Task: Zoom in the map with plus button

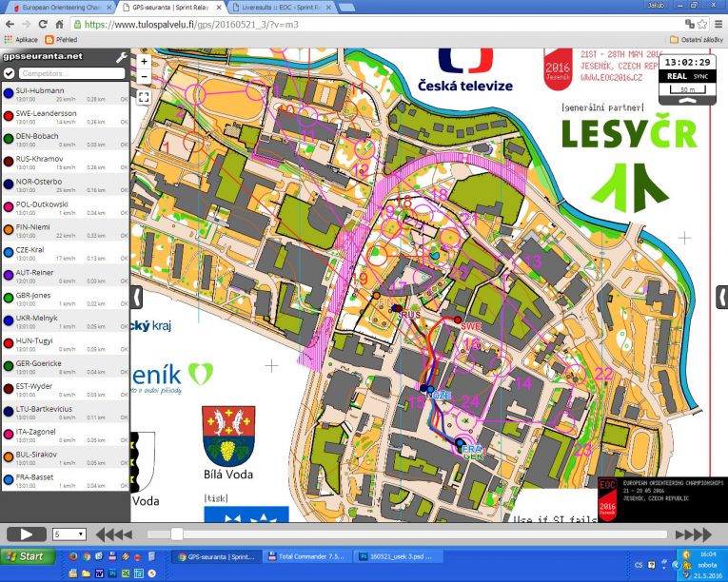Action: point(144,61)
